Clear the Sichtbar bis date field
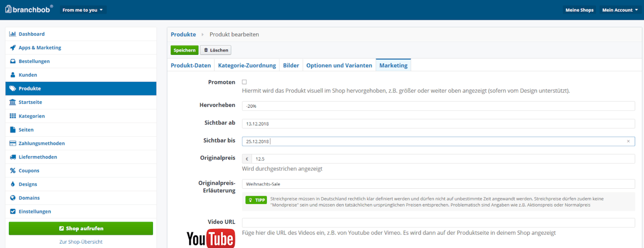 tap(628, 141)
